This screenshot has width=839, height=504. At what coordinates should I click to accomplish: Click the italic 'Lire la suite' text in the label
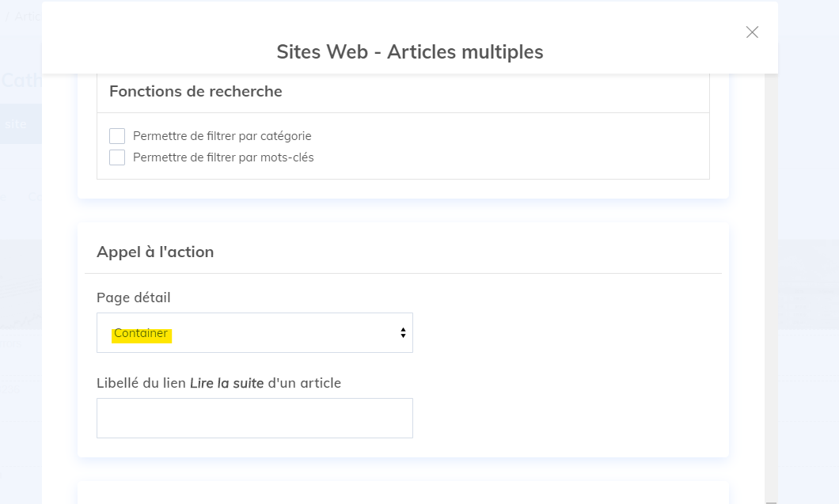click(x=226, y=383)
